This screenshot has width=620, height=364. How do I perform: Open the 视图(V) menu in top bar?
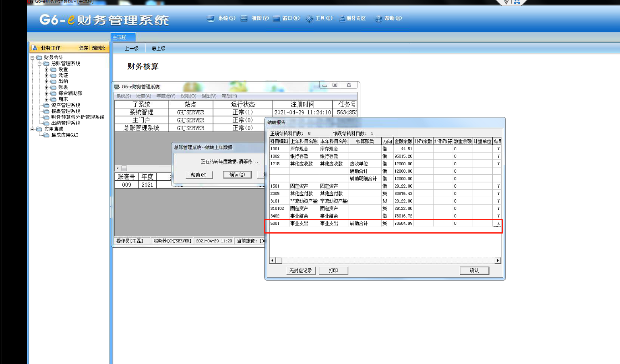coord(260,19)
